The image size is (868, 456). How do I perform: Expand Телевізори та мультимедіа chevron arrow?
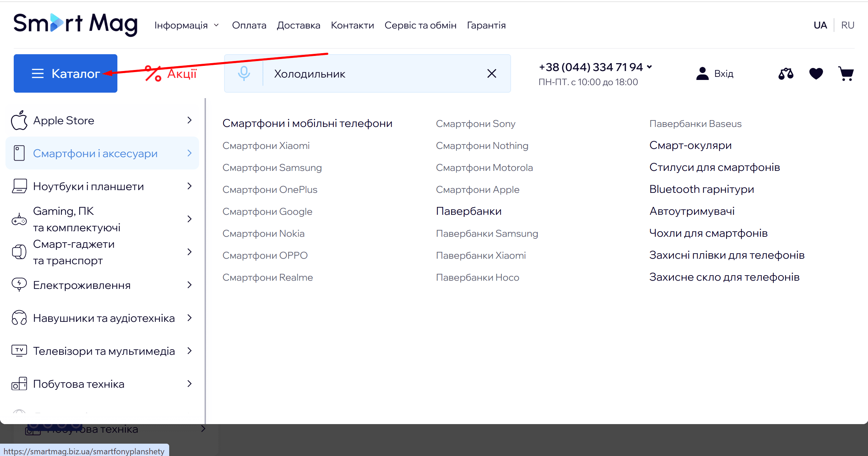point(189,351)
